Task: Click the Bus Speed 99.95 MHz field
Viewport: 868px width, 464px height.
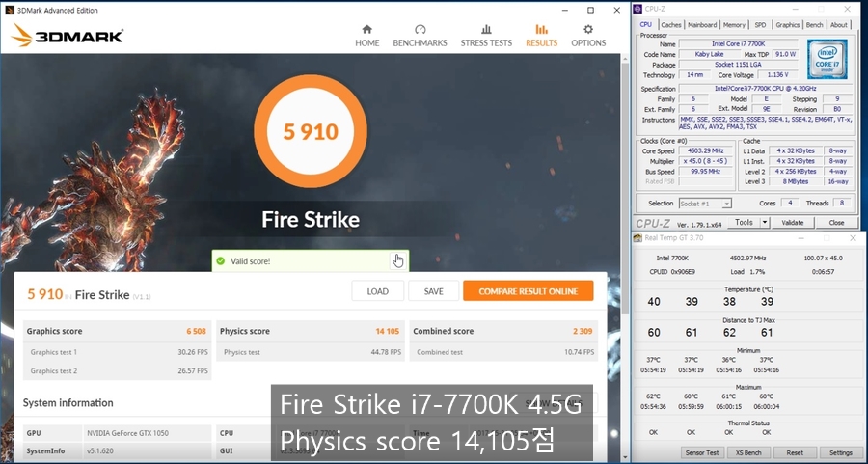Action: coord(705,172)
